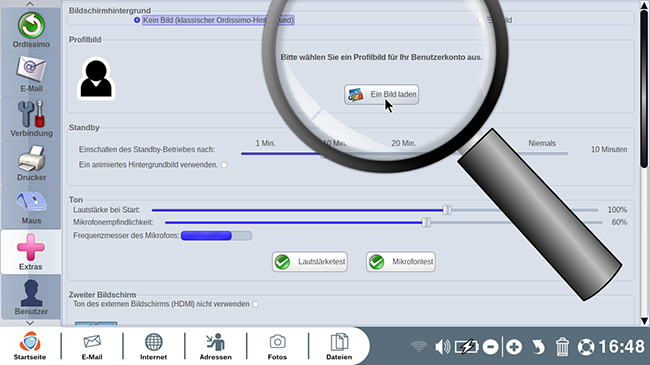650x365 pixels.
Task: Toggle Ton des externen Bildschirms checkbox
Action: [256, 304]
